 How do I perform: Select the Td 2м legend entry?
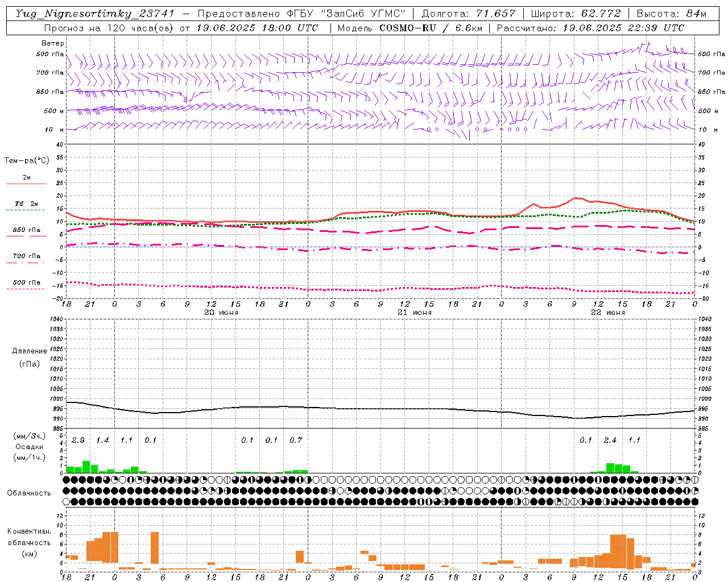26,203
